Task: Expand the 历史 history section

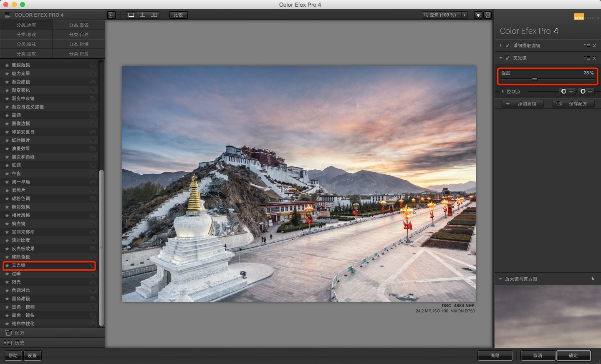Action: coord(52,343)
